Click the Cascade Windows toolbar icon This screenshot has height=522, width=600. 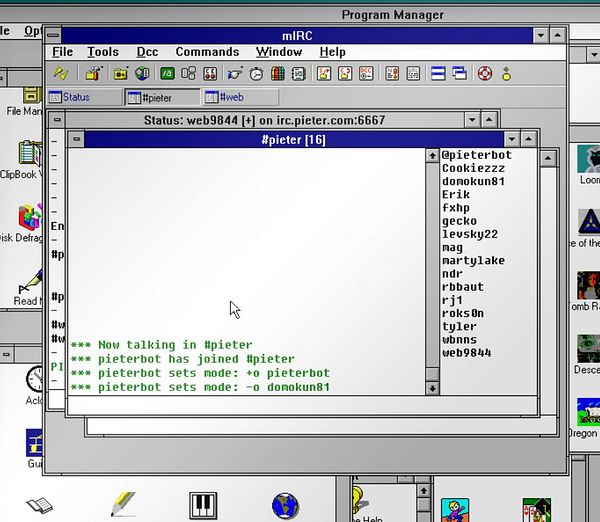coord(459,73)
